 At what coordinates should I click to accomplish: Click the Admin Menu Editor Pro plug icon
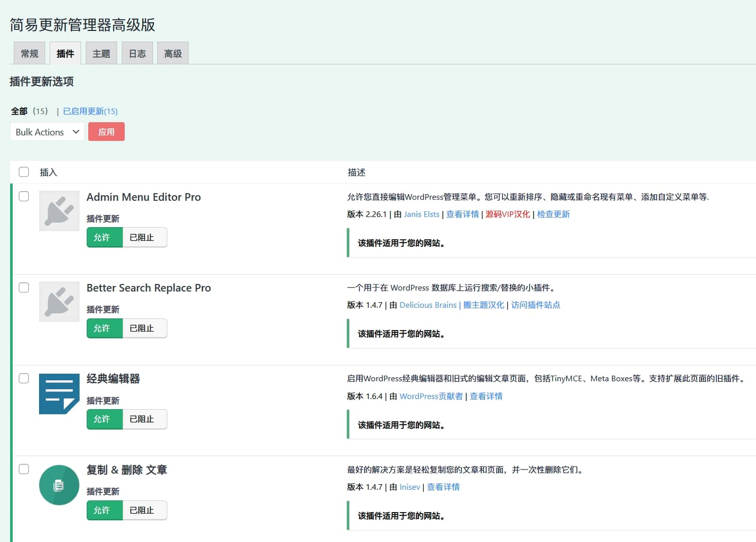tap(59, 211)
